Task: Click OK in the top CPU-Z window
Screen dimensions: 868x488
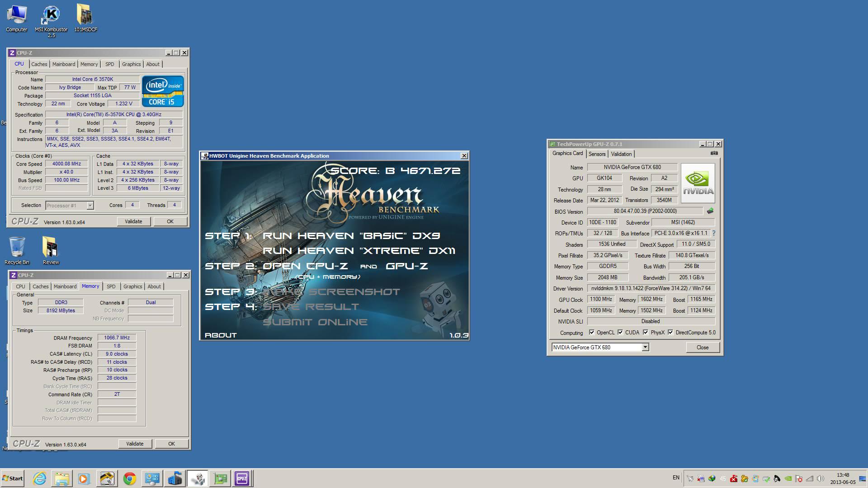Action: tap(170, 221)
